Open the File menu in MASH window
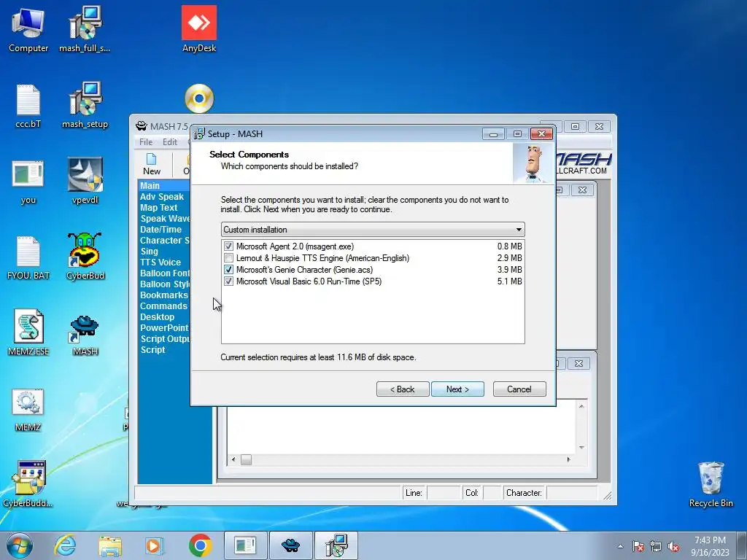 click(x=146, y=142)
